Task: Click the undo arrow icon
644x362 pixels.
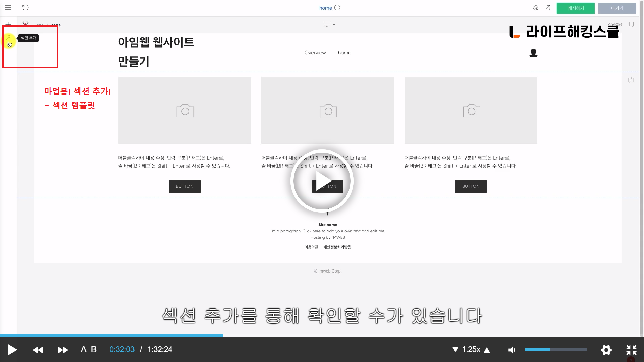Action: [x=25, y=7]
